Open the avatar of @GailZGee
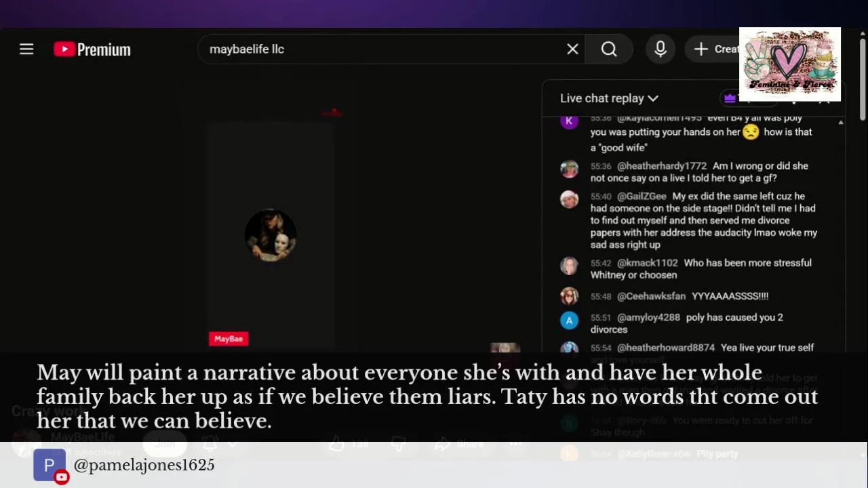 pos(569,199)
